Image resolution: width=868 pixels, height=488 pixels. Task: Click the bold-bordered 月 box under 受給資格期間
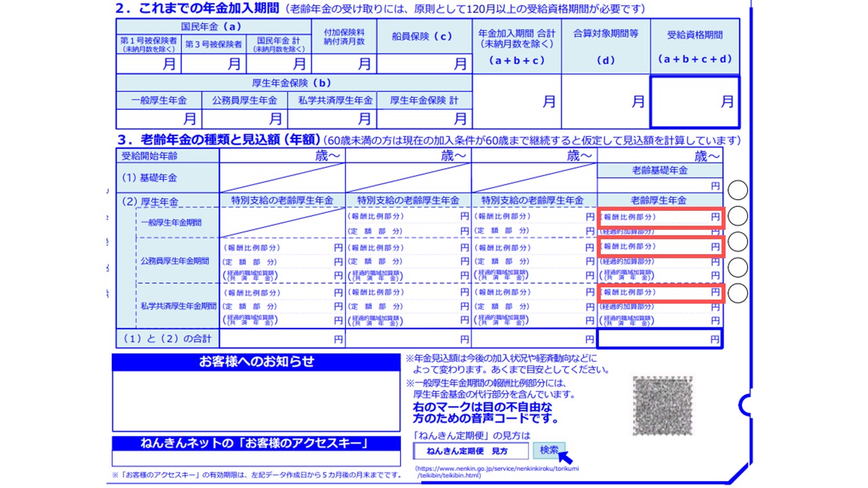pos(695,102)
